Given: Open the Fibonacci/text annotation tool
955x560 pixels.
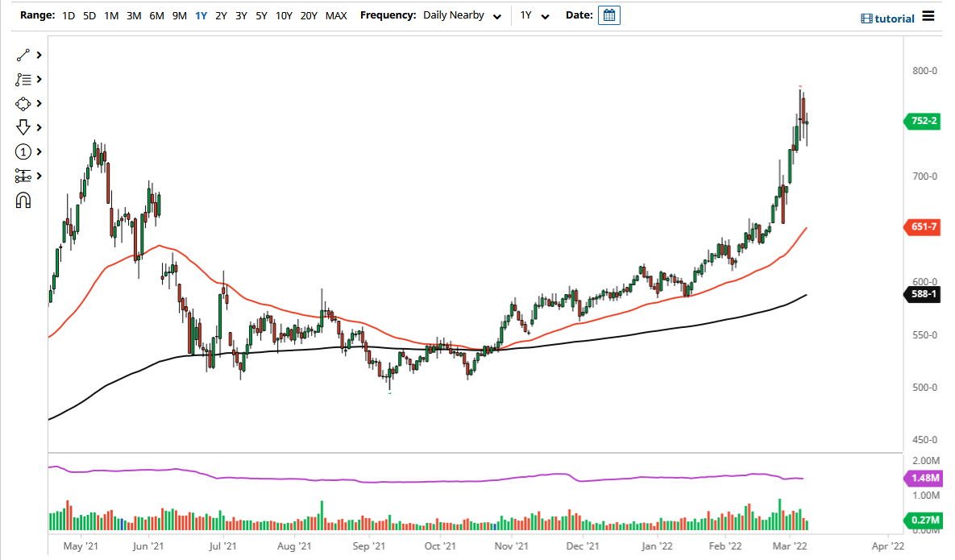Looking at the screenshot, I should pos(23,80).
